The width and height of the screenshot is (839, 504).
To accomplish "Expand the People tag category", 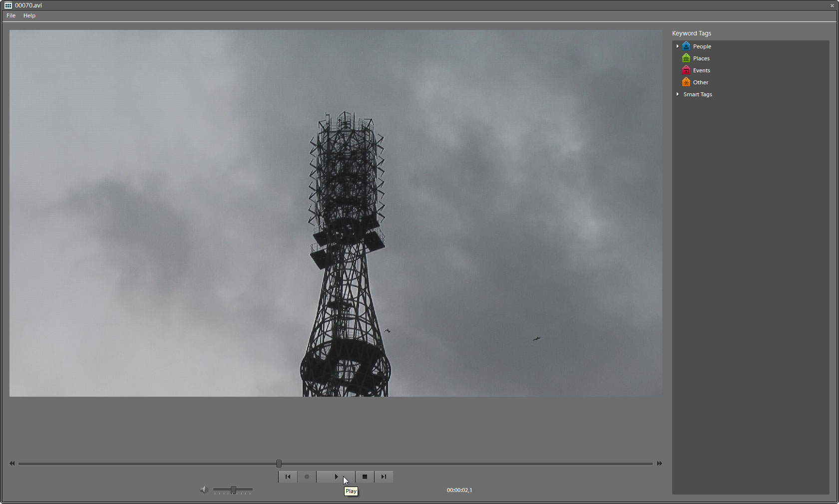I will [x=677, y=46].
